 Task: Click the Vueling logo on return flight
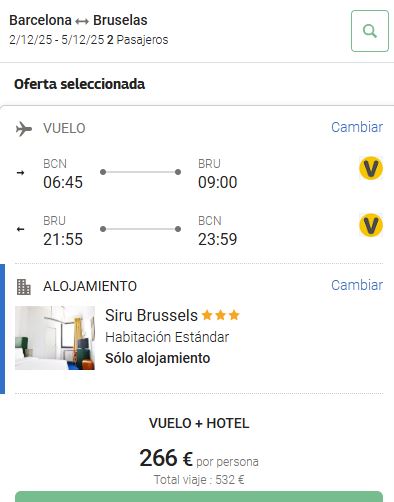tap(371, 225)
